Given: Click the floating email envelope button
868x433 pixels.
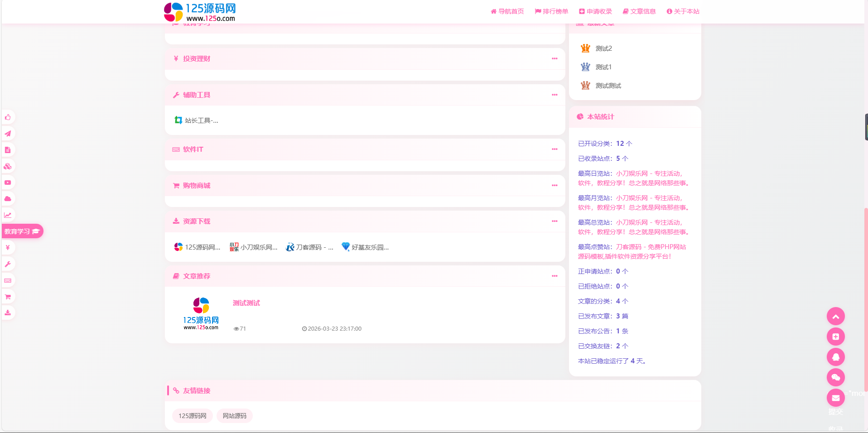Looking at the screenshot, I should pos(836,398).
